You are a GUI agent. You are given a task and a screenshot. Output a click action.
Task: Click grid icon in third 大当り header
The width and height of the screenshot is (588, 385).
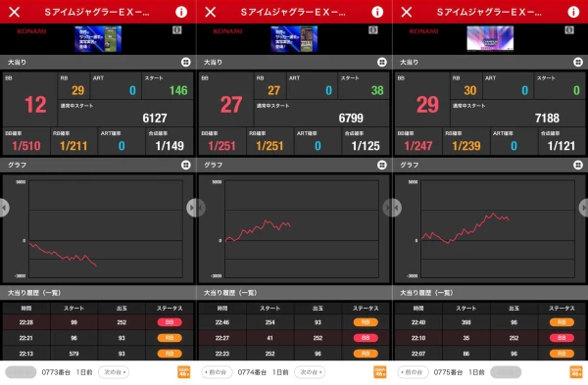pyautogui.click(x=578, y=63)
